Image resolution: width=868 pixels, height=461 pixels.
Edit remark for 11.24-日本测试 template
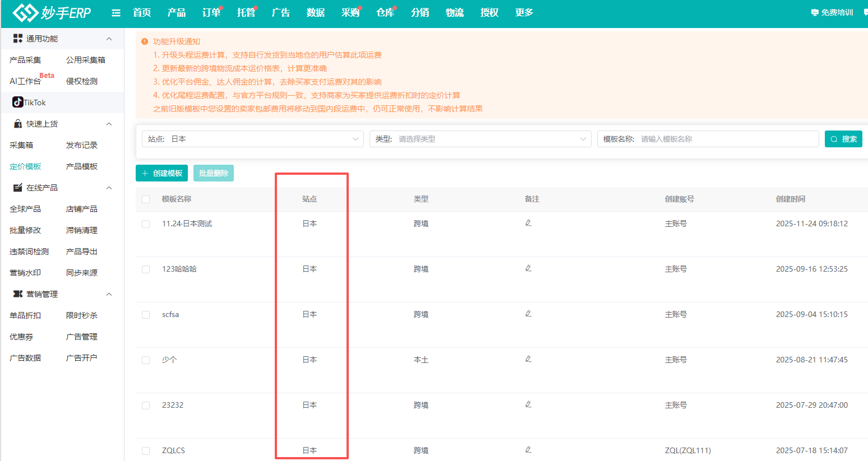528,223
